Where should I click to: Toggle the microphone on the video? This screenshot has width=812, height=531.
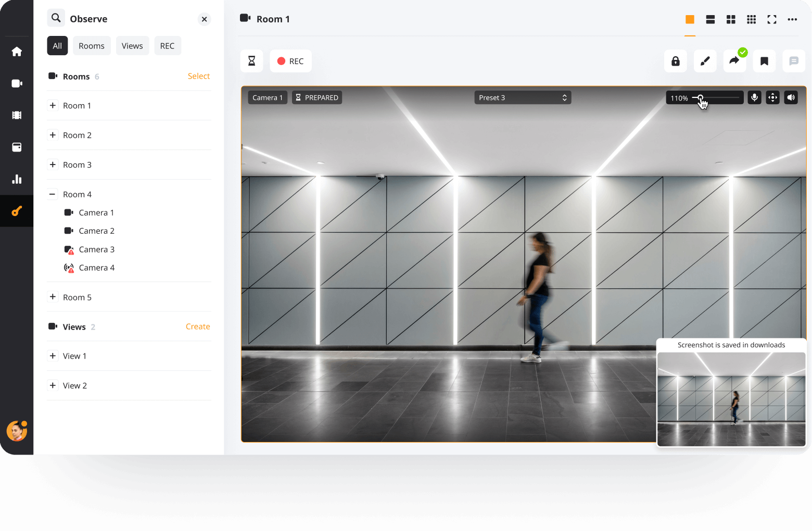tap(754, 97)
